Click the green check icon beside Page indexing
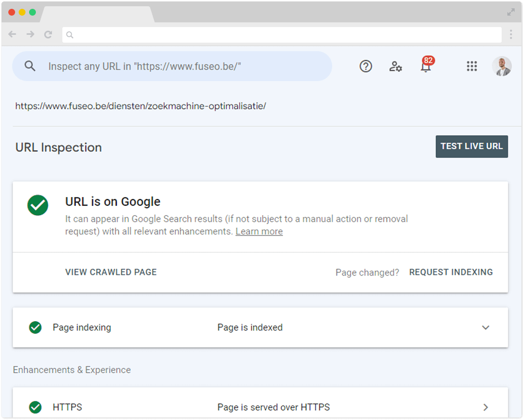The height and width of the screenshot is (420, 524). pos(35,327)
